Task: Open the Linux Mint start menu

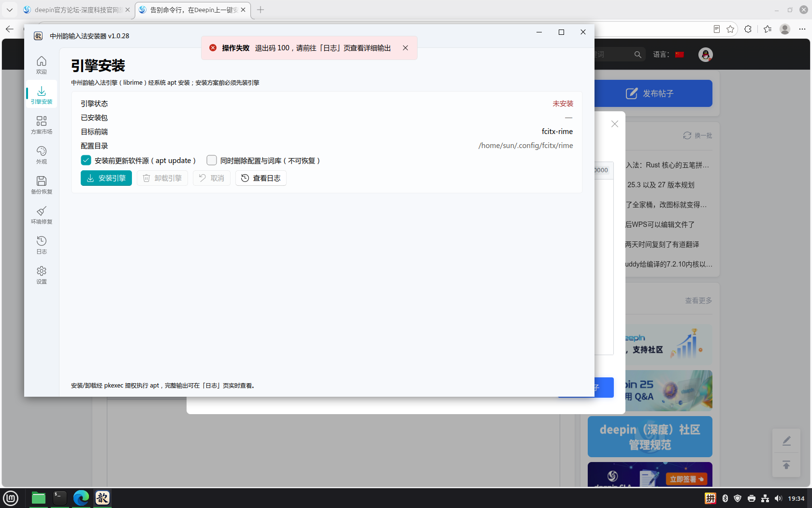Action: [x=11, y=498]
